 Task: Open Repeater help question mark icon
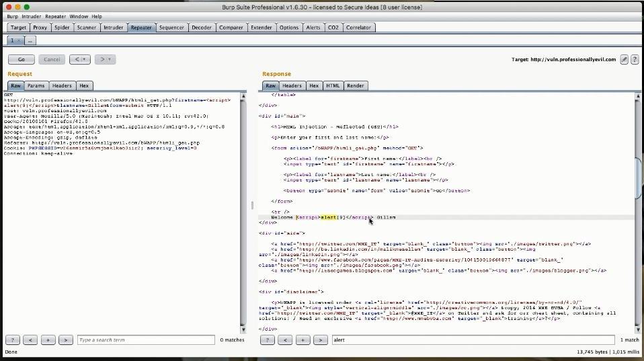click(x=635, y=60)
